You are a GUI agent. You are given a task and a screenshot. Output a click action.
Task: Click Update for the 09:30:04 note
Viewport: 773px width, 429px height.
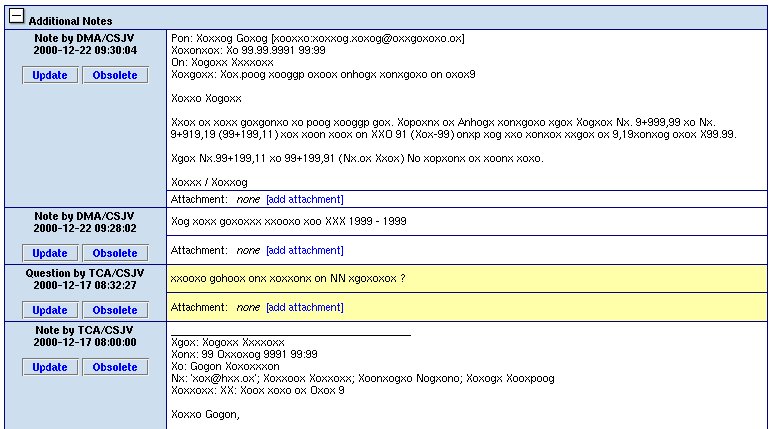(x=50, y=75)
